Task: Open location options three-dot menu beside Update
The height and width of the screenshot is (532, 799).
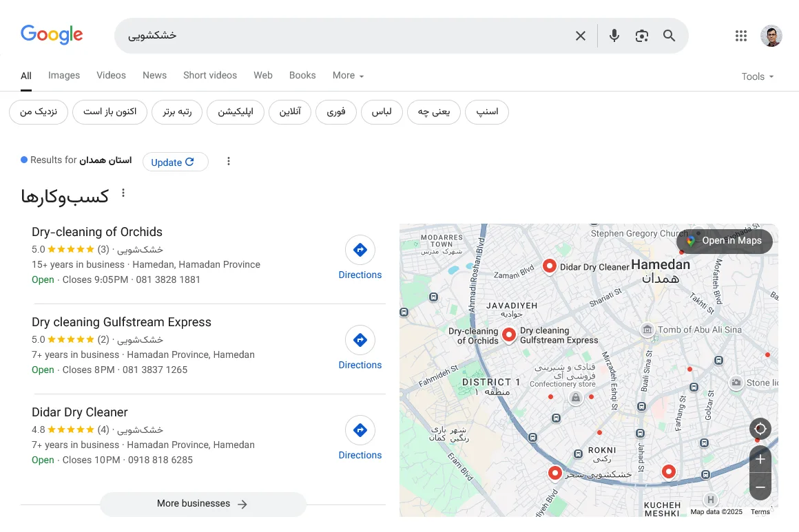Action: pyautogui.click(x=228, y=161)
